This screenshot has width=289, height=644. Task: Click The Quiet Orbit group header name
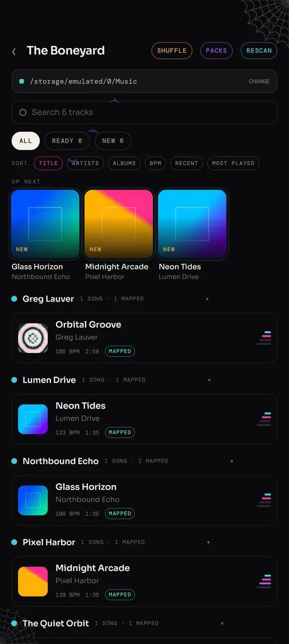(56, 624)
